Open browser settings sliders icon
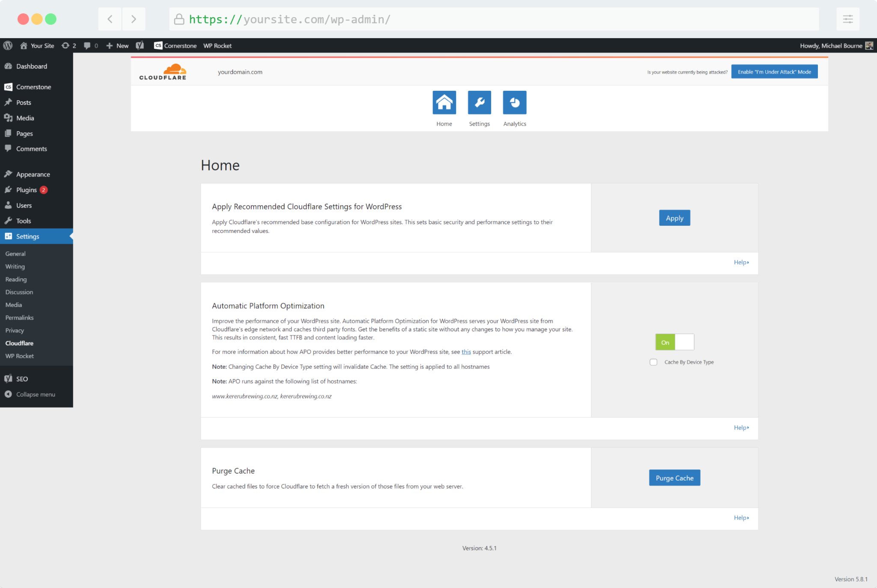The width and height of the screenshot is (877, 588). tap(848, 19)
